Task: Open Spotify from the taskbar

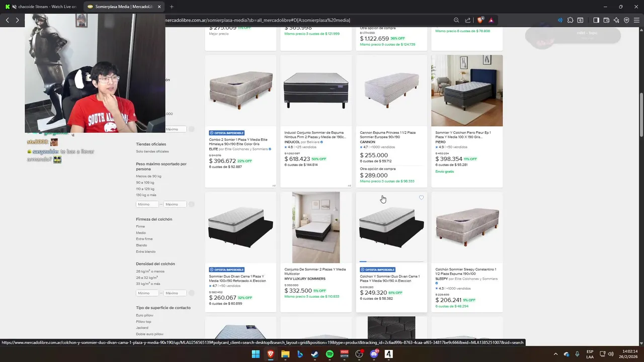Action: 330,354
